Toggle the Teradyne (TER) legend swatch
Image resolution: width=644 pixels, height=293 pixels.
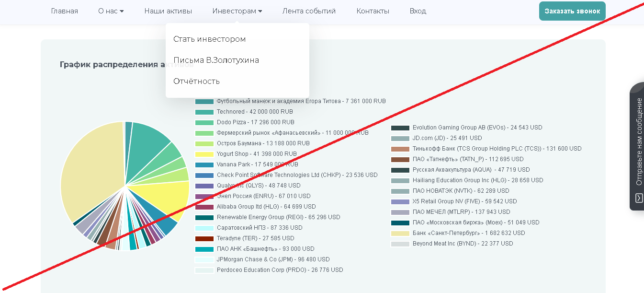coord(204,238)
